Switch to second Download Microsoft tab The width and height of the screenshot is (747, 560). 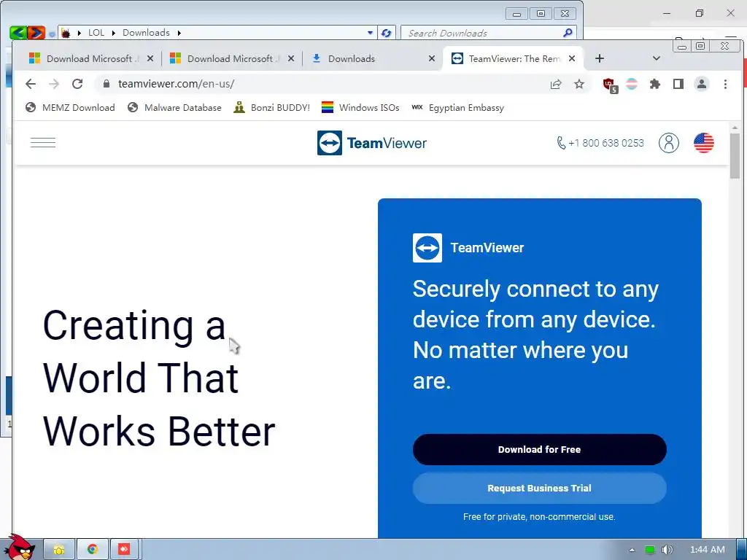pyautogui.click(x=231, y=58)
